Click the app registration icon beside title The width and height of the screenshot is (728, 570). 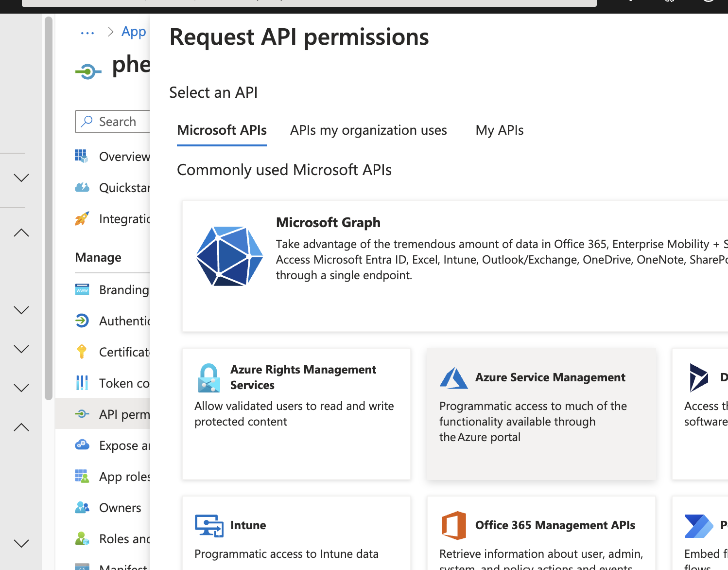tap(88, 72)
